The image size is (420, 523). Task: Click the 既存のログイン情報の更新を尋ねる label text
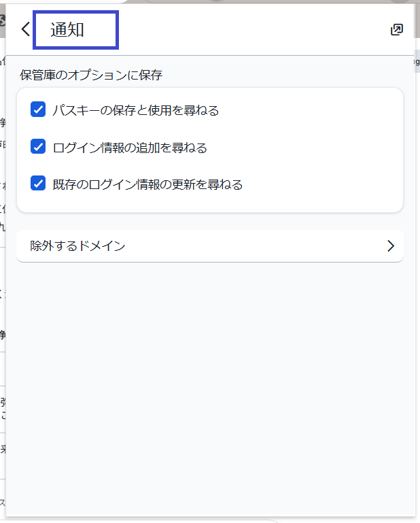pyautogui.click(x=147, y=184)
